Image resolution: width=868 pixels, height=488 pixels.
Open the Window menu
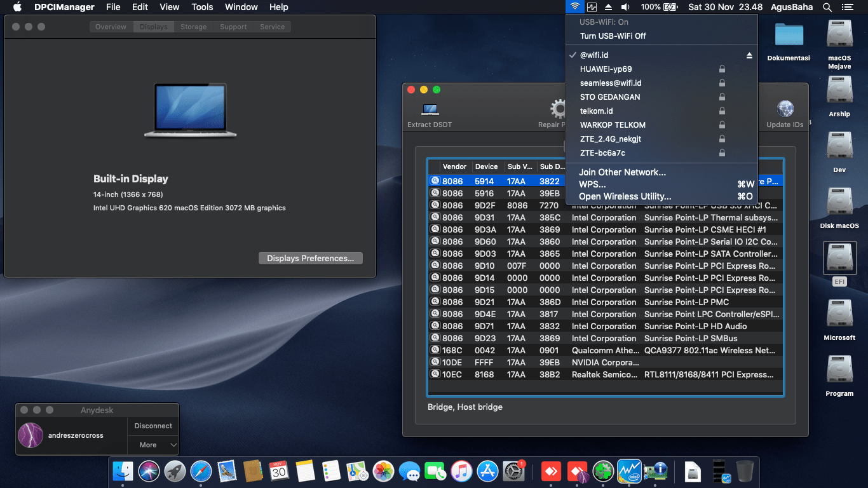point(241,7)
